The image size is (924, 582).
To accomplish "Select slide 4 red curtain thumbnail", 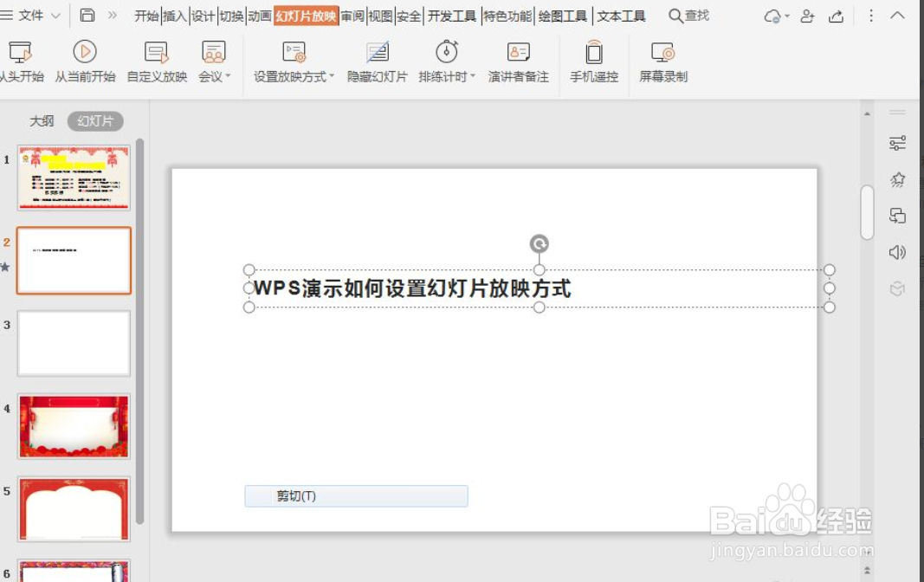I will [x=74, y=426].
